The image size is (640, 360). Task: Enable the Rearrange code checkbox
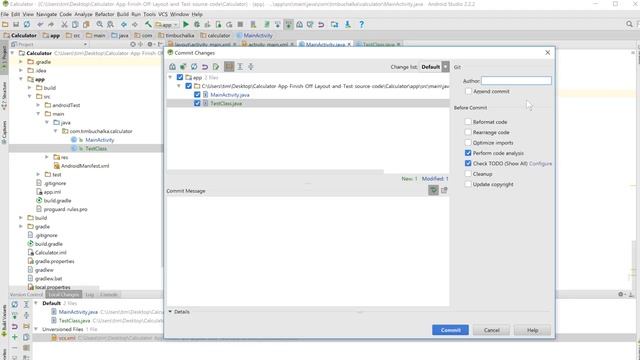click(468, 132)
